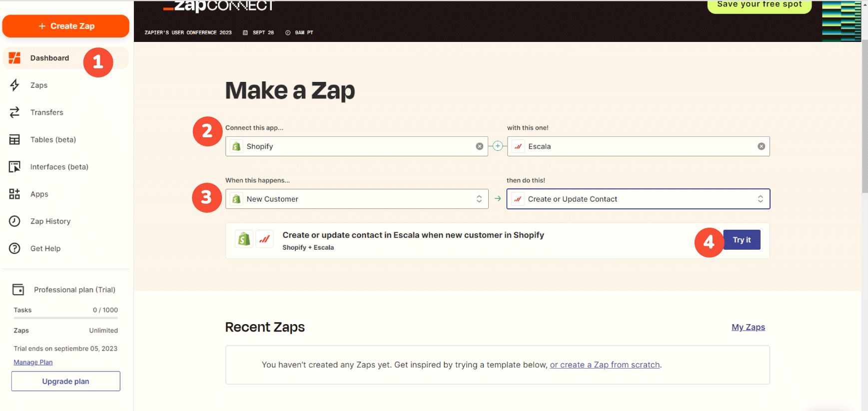Screen dimensions: 868x411
Task: Follow the Manage Plan link
Action: (x=33, y=362)
